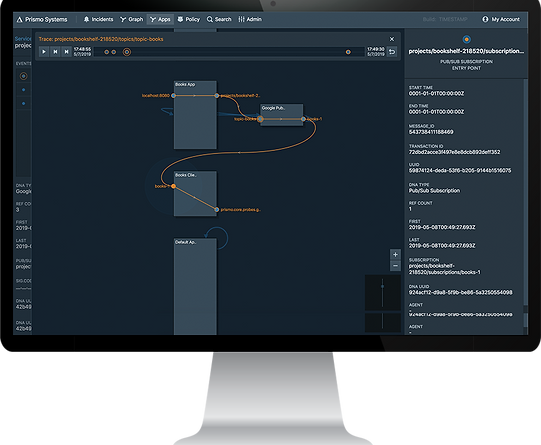Click the prismo.core.probes.g.. port
The width and height of the screenshot is (541, 445).
tap(217, 209)
